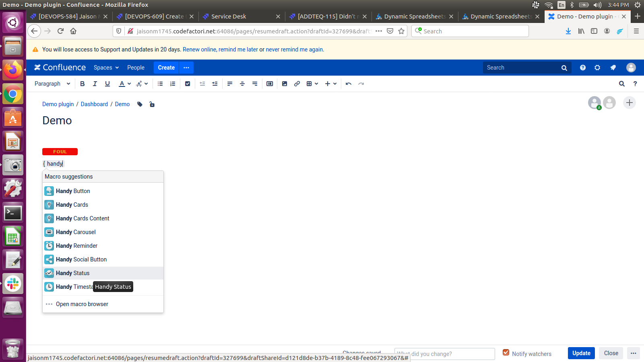Choose the Handy Cards macro

tap(103, 205)
